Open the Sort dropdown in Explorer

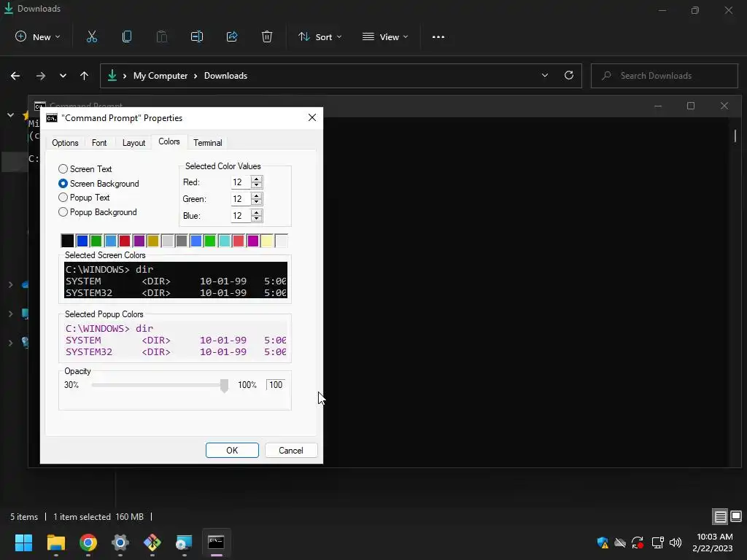(x=320, y=36)
